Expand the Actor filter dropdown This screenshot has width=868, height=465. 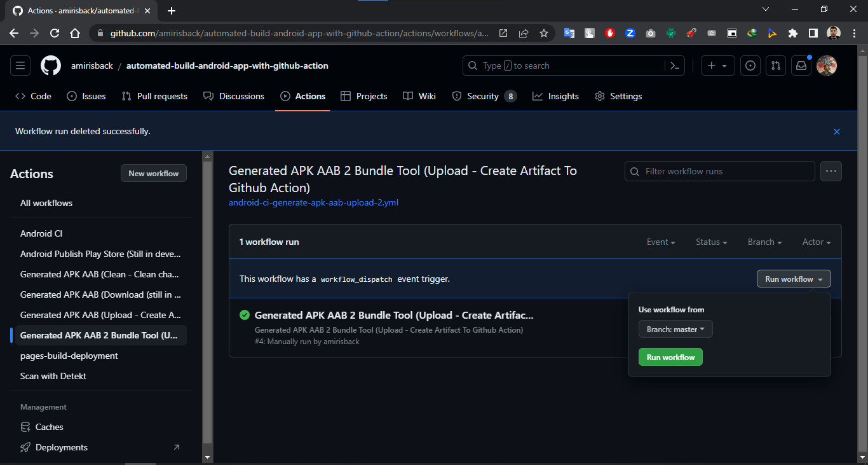817,242
